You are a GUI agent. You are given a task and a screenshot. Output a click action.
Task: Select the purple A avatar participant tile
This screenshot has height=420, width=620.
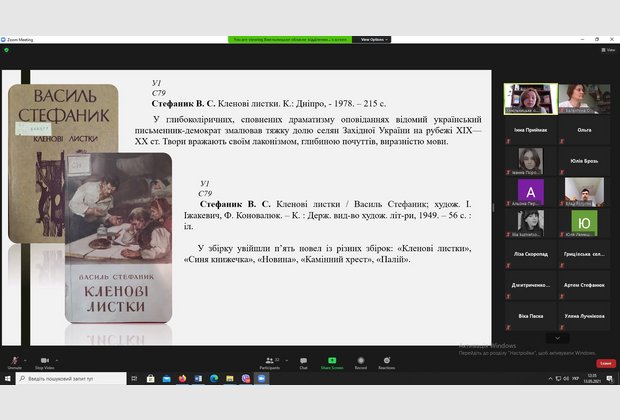(530, 190)
